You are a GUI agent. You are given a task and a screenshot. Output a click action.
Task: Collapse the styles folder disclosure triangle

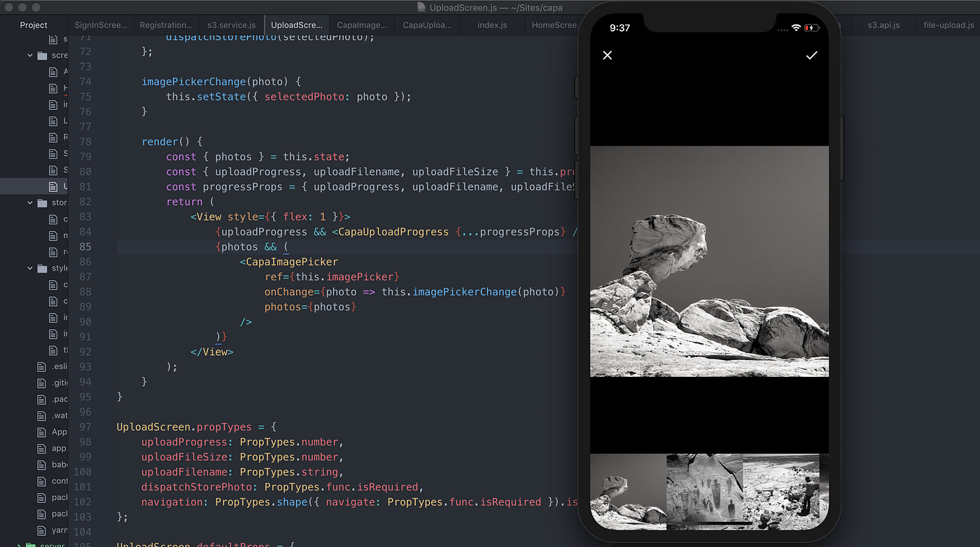[x=29, y=268]
